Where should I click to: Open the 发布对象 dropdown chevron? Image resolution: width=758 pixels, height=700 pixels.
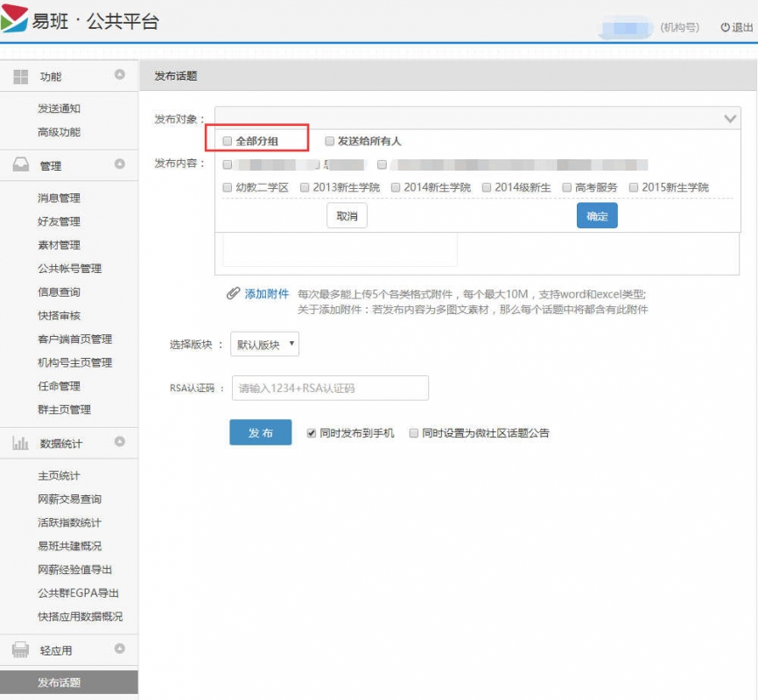coord(730,119)
